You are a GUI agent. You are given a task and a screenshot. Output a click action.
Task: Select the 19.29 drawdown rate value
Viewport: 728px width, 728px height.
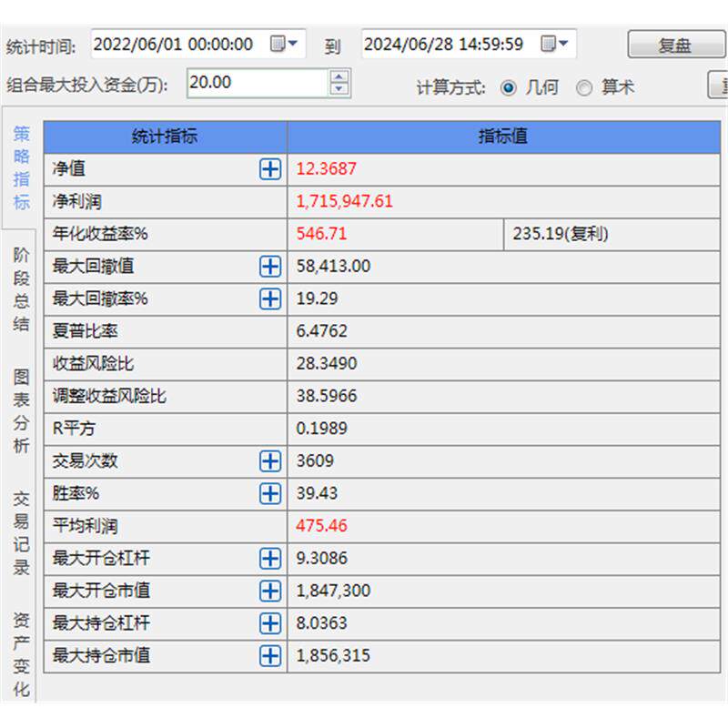(x=504, y=299)
